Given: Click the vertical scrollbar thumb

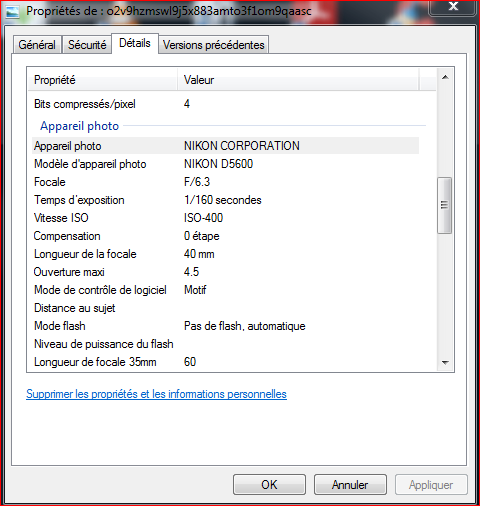Looking at the screenshot, I should coord(445,205).
